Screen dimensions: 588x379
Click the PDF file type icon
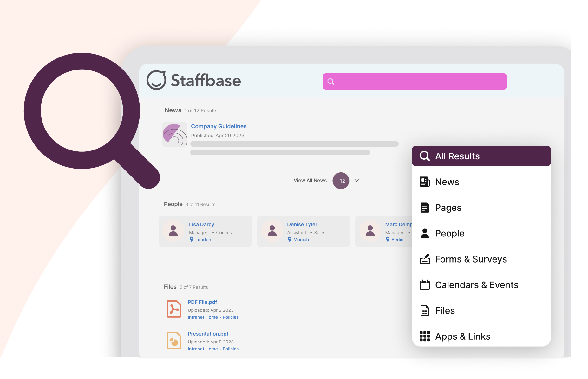(174, 309)
